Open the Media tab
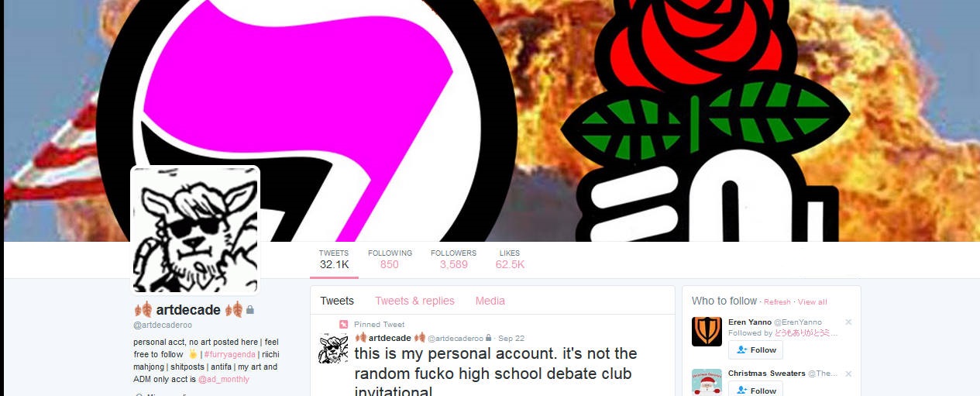This screenshot has height=396, width=980. (x=490, y=301)
